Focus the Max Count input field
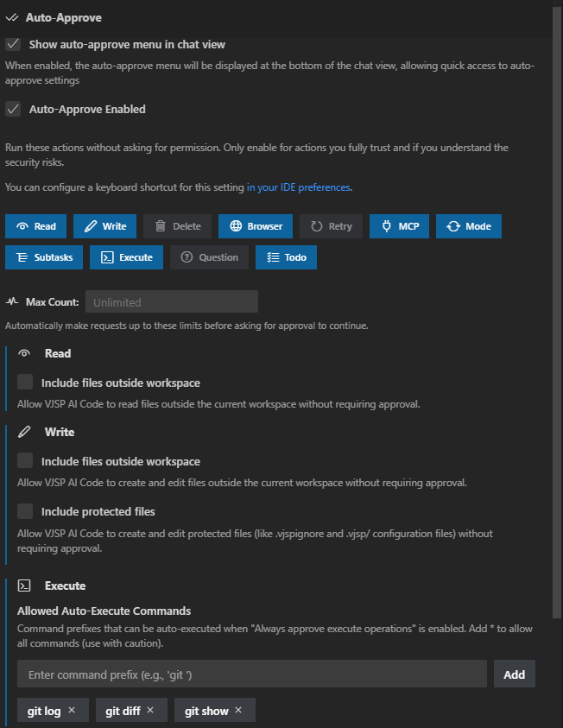 169,302
